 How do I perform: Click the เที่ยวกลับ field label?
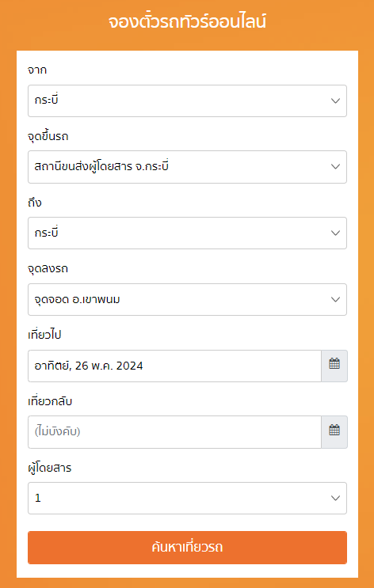[x=50, y=401]
